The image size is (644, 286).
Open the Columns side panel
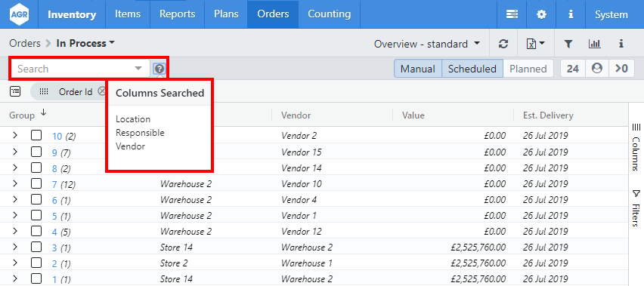click(x=636, y=147)
